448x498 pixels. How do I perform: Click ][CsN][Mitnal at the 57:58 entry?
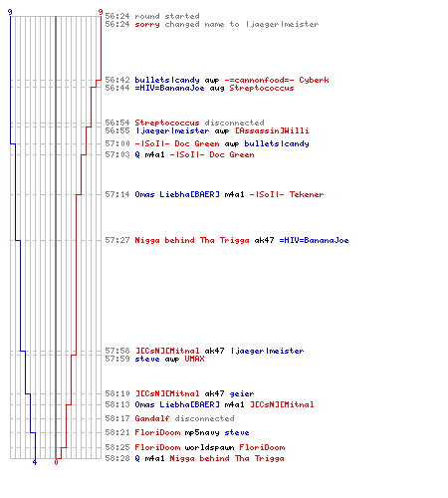[167, 351]
